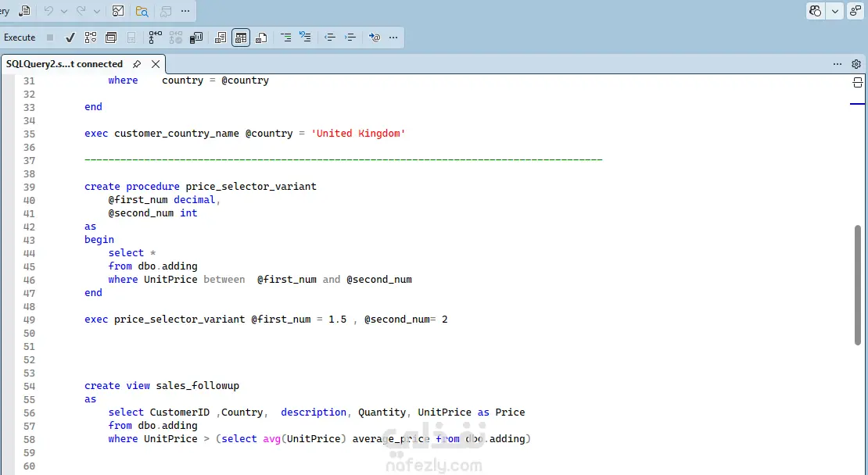This screenshot has width=868, height=475.
Task: Pin the SQLQuery2 document tab
Action: tap(137, 64)
